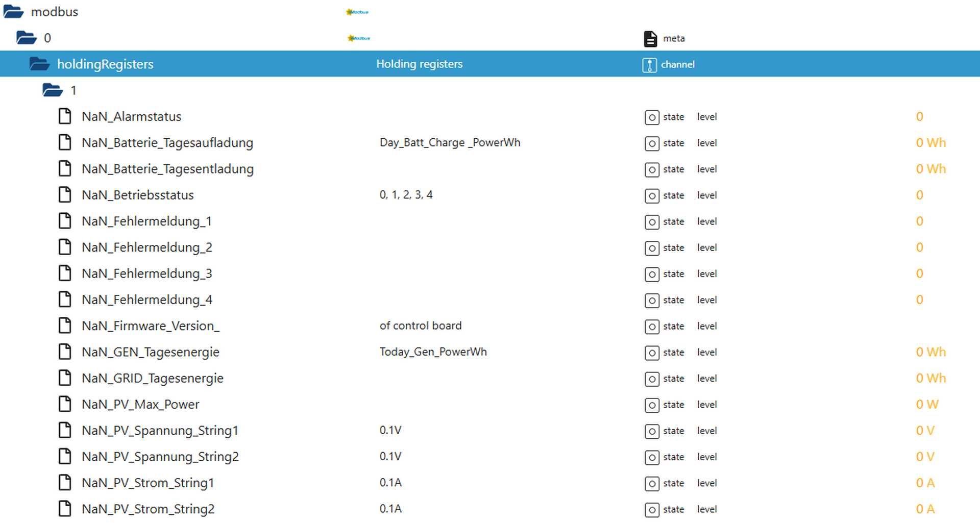980x523 pixels.
Task: Click 'level' role in NaN_Fehlermeldung_2 row
Action: [x=707, y=247]
